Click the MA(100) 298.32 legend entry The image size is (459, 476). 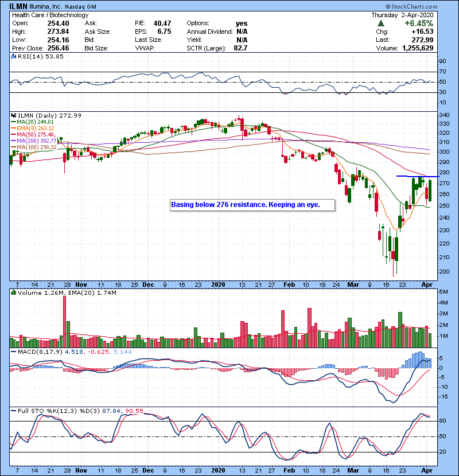point(37,147)
